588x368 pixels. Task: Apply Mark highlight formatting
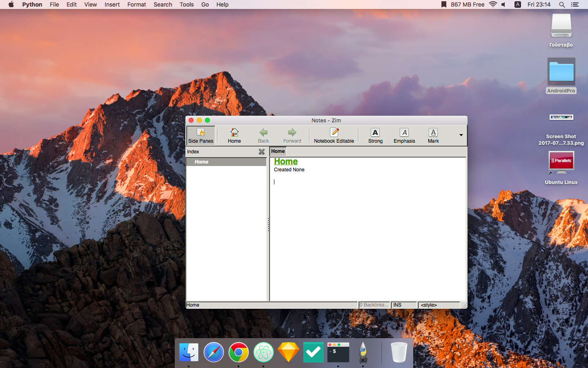433,135
